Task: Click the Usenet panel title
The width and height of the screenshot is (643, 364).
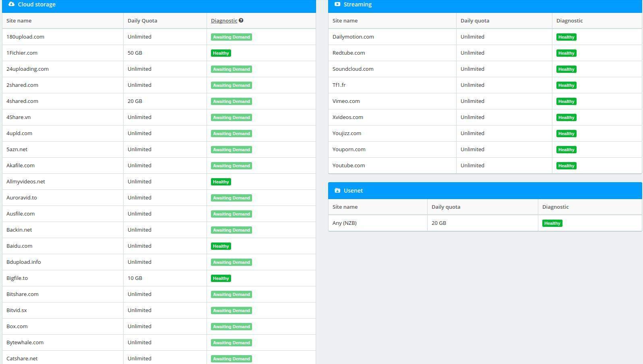Action: [353, 191]
